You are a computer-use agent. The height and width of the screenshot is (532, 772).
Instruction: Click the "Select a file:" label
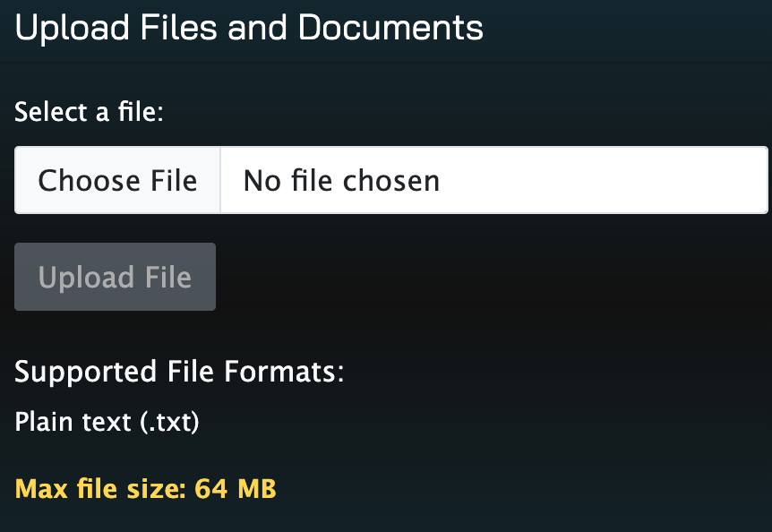click(90, 113)
